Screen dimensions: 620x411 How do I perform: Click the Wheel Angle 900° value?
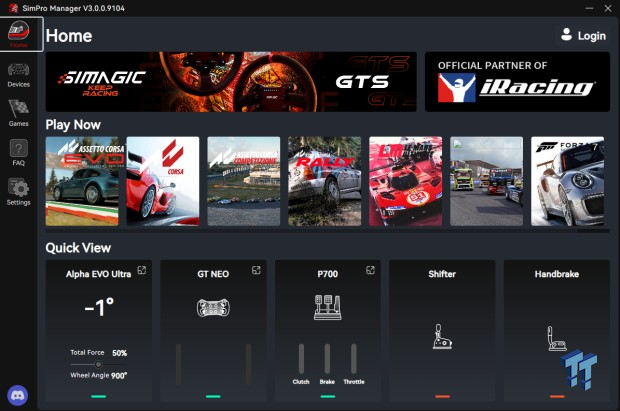pyautogui.click(x=119, y=375)
